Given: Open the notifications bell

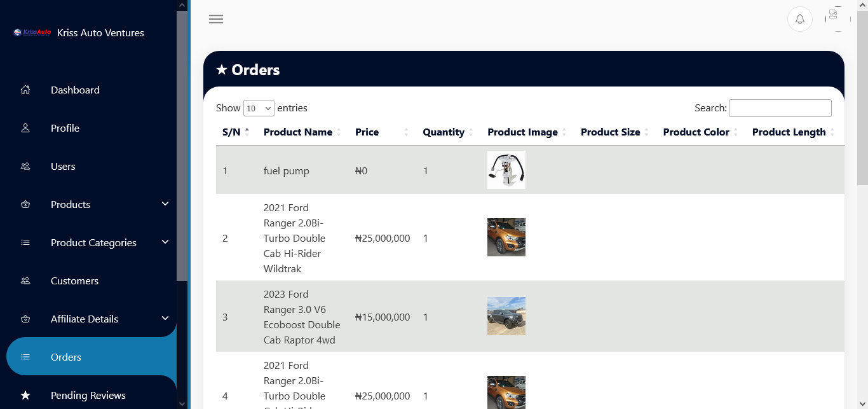Looking at the screenshot, I should pos(800,18).
